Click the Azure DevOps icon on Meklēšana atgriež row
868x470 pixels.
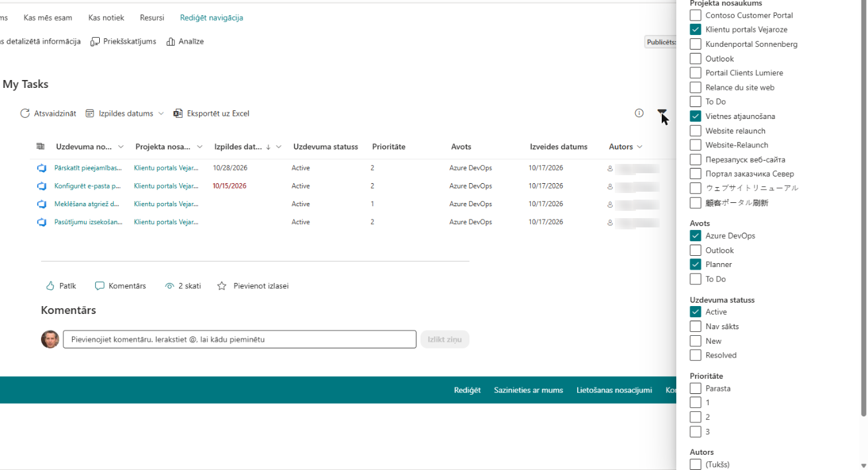click(42, 204)
